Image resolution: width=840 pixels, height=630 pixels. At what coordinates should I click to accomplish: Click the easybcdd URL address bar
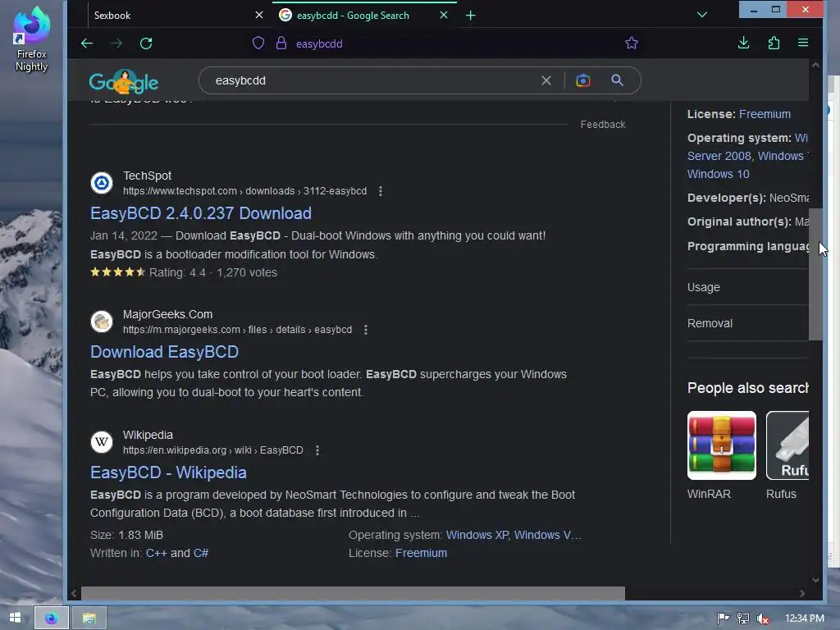pos(319,44)
